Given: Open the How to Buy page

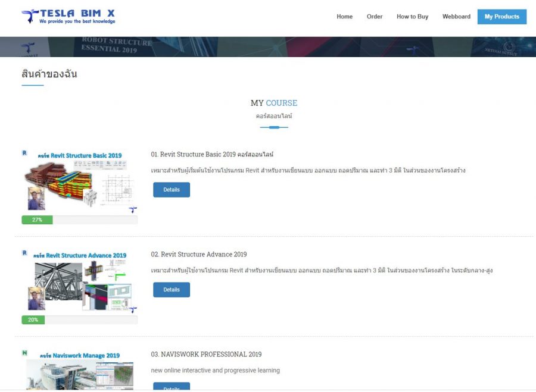Looking at the screenshot, I should 412,17.
